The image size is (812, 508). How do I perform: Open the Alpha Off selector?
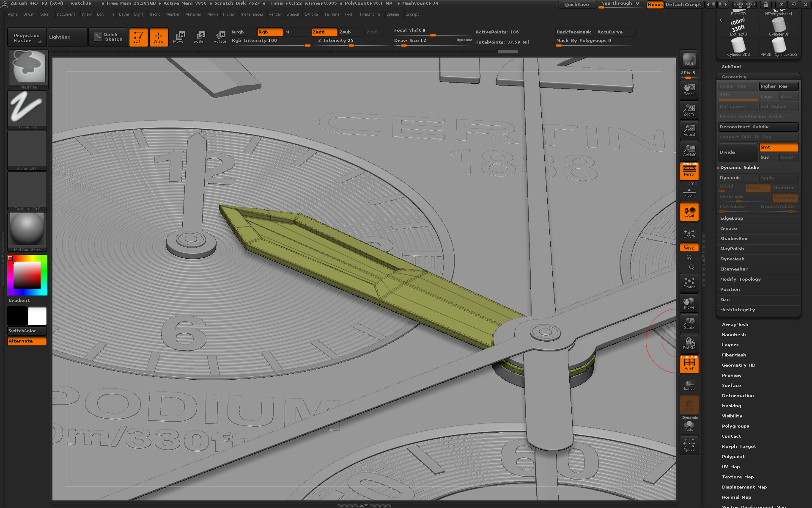click(x=27, y=151)
